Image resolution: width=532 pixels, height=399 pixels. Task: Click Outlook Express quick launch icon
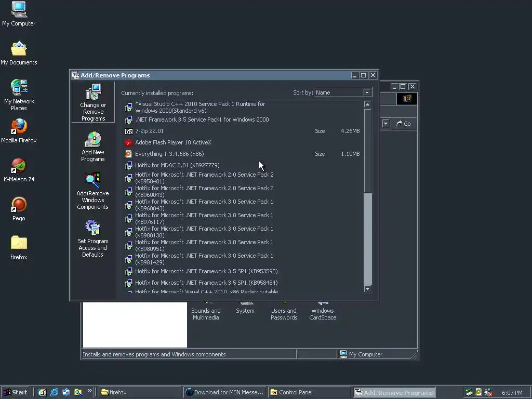66,392
